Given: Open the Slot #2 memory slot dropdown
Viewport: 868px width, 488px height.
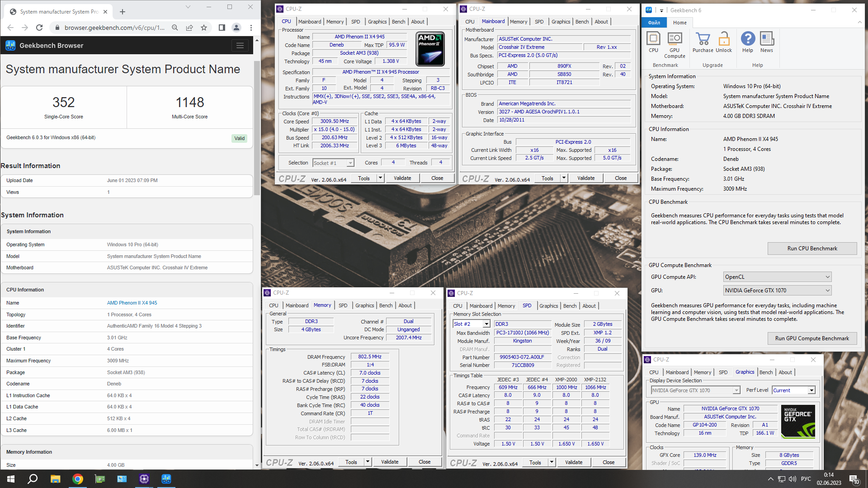Looking at the screenshot, I should coord(486,324).
